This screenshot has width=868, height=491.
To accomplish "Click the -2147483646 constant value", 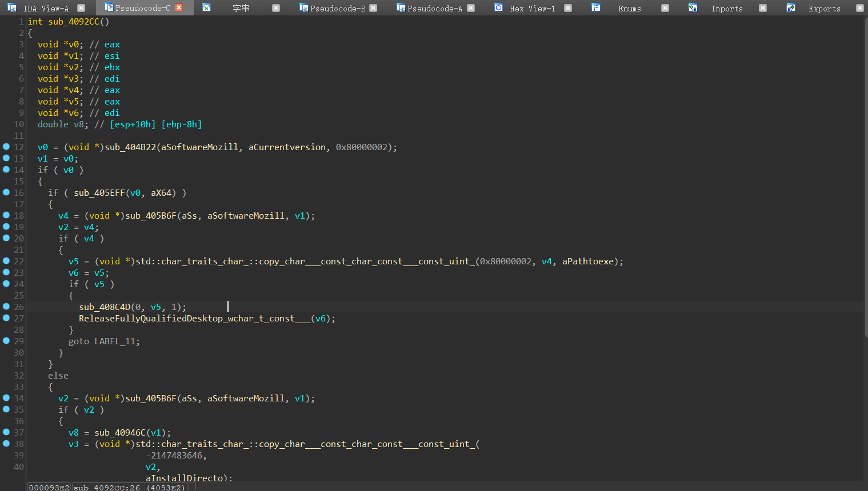I will tap(174, 456).
